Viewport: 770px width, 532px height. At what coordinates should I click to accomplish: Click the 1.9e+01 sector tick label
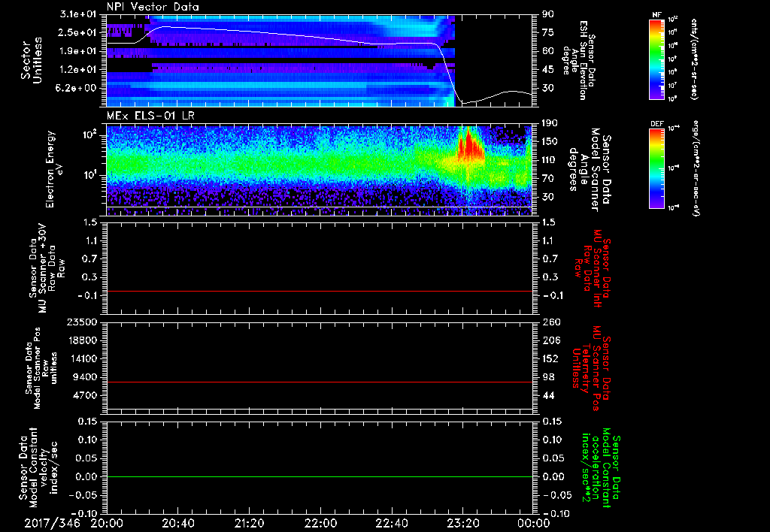[77, 51]
